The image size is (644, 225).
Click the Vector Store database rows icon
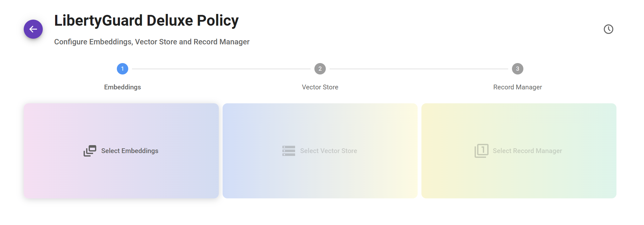(x=288, y=151)
